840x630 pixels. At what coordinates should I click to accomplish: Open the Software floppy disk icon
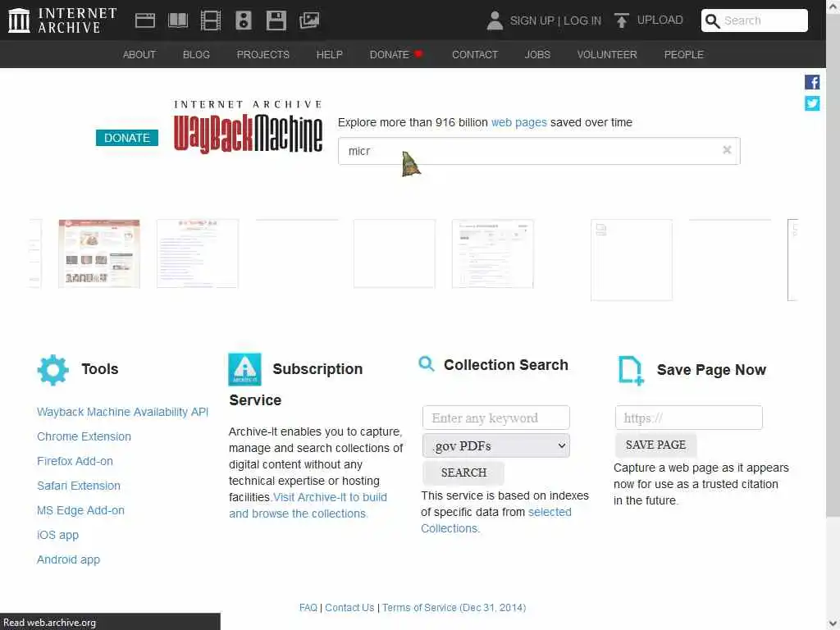point(276,21)
